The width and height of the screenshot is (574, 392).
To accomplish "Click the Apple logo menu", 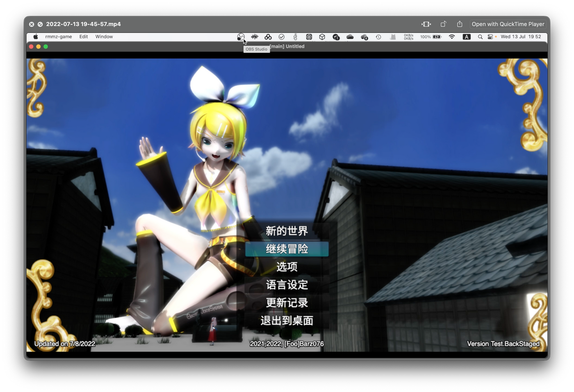I will pyautogui.click(x=36, y=37).
